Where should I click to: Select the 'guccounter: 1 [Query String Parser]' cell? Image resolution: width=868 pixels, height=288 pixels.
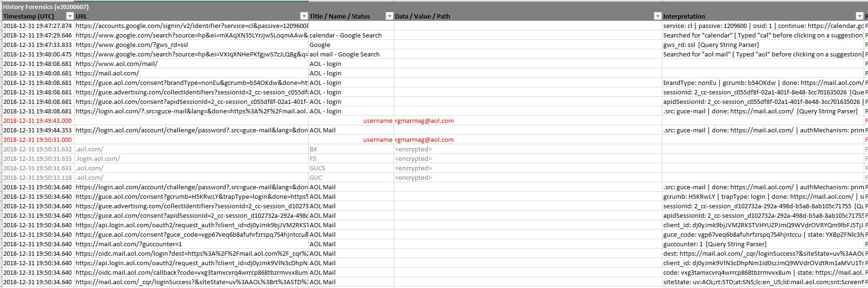coord(714,244)
